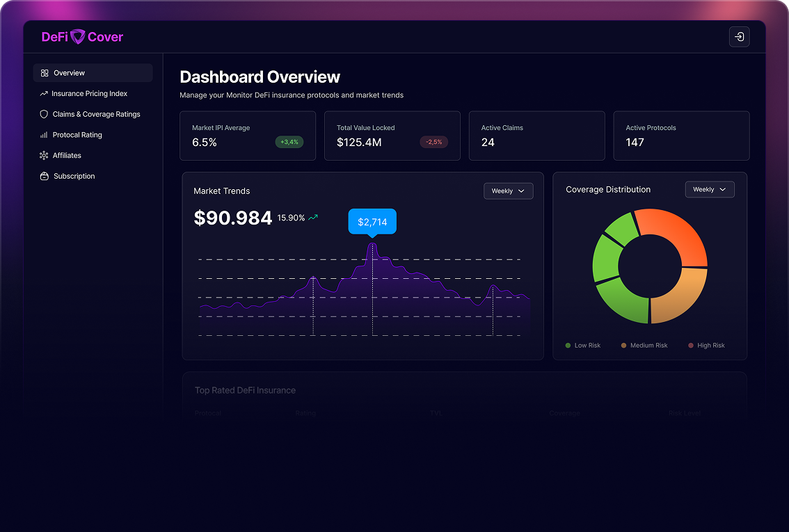This screenshot has width=789, height=532.
Task: Select the Overview grid icon in sidebar
Action: click(43, 72)
